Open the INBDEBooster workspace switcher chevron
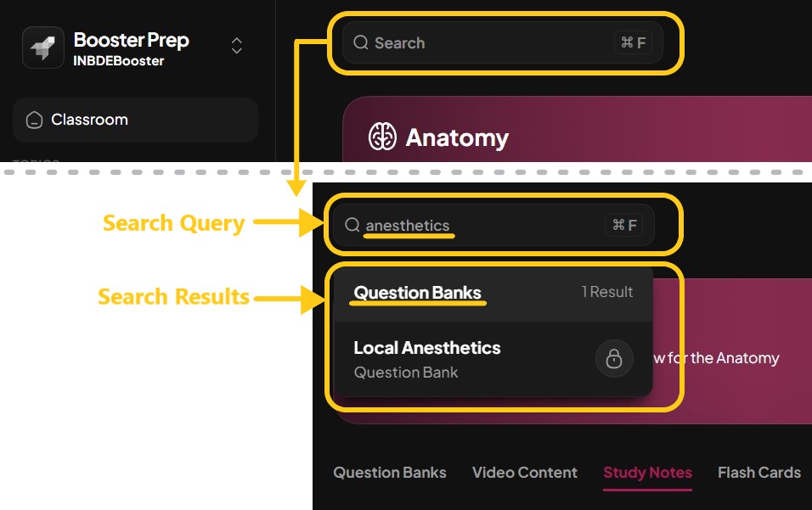Image resolution: width=812 pixels, height=510 pixels. [x=236, y=47]
